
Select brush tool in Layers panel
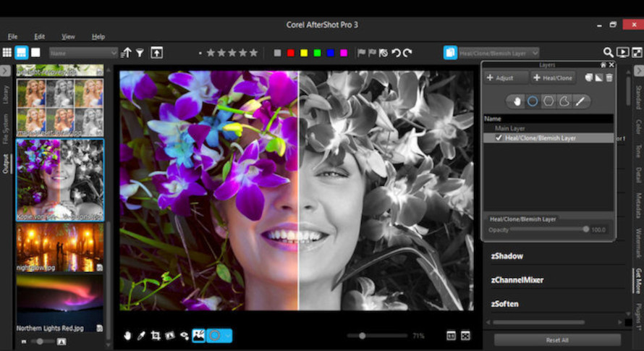[x=580, y=101]
